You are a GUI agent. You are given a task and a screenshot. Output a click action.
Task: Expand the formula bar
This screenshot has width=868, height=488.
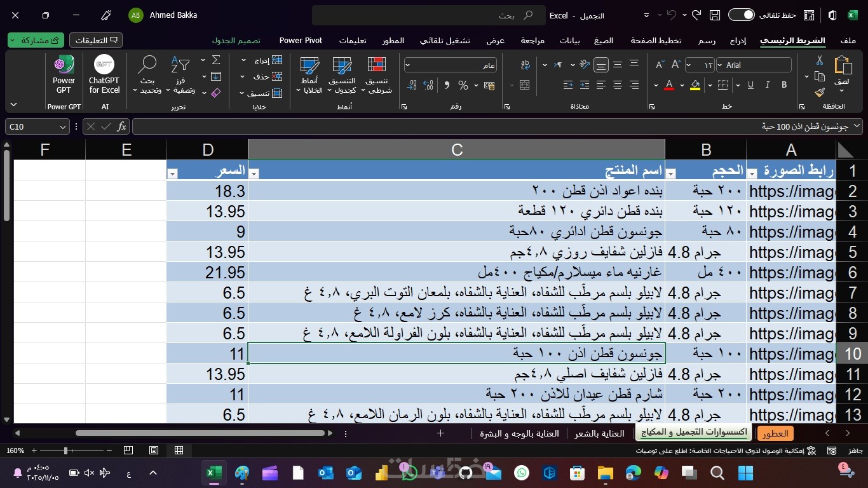click(858, 126)
